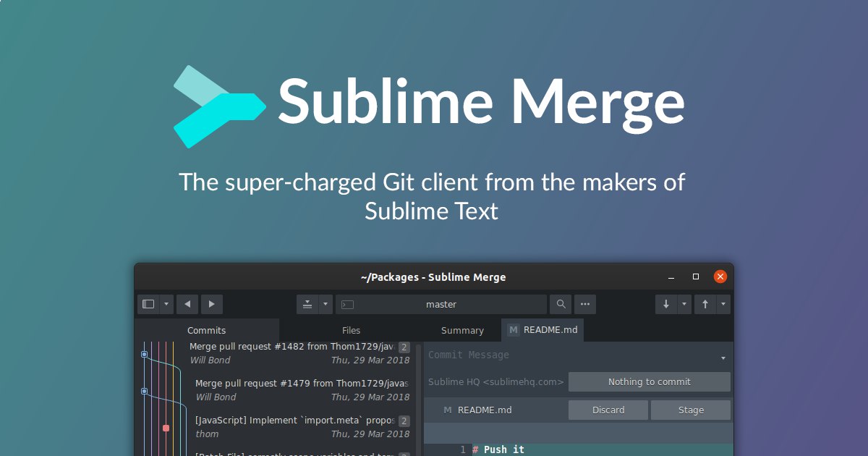Open the commit message options dropdown arrow
This screenshot has width=868, height=456.
(x=723, y=358)
